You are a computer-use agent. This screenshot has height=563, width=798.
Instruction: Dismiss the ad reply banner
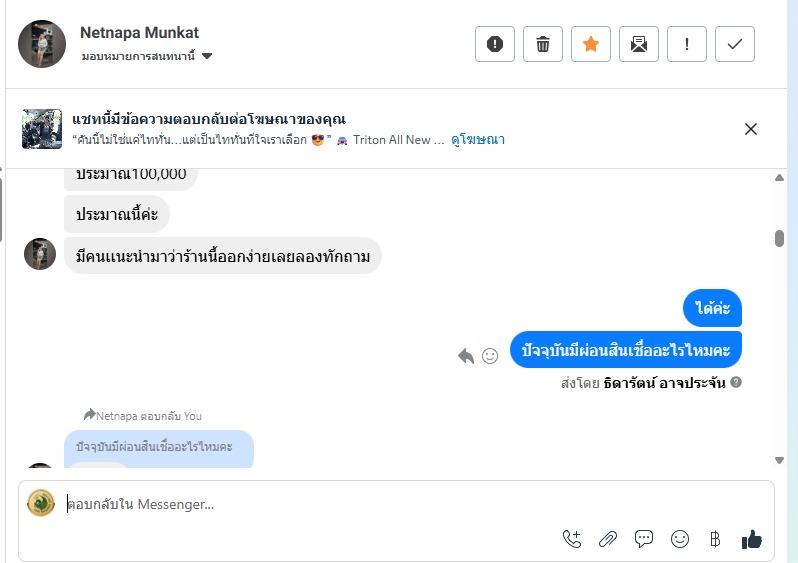751,128
